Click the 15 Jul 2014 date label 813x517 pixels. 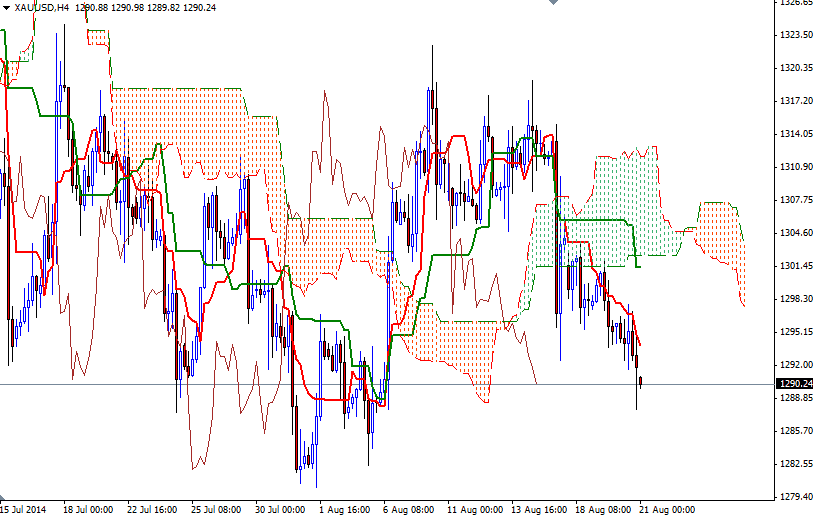23,510
